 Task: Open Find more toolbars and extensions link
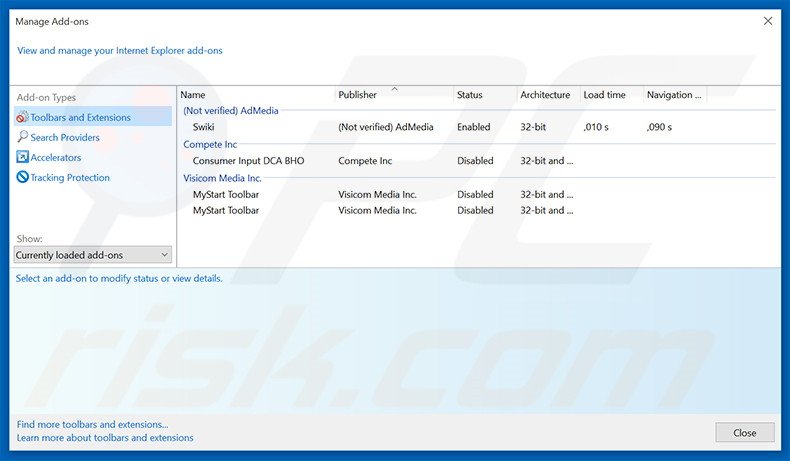coord(93,424)
